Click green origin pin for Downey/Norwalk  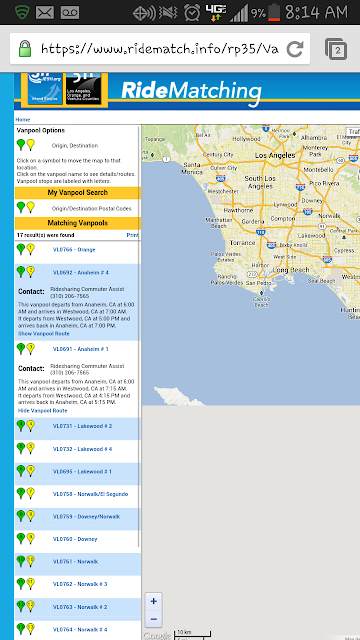(x=21, y=516)
